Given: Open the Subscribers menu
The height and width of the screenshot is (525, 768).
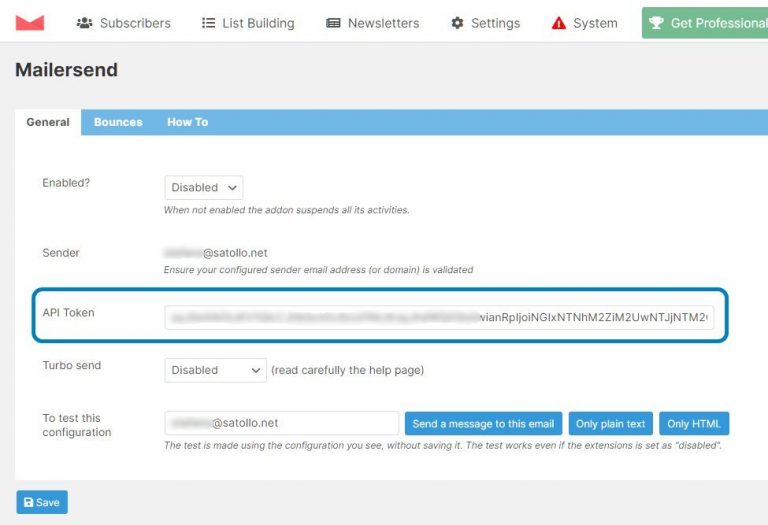Looking at the screenshot, I should pos(123,23).
